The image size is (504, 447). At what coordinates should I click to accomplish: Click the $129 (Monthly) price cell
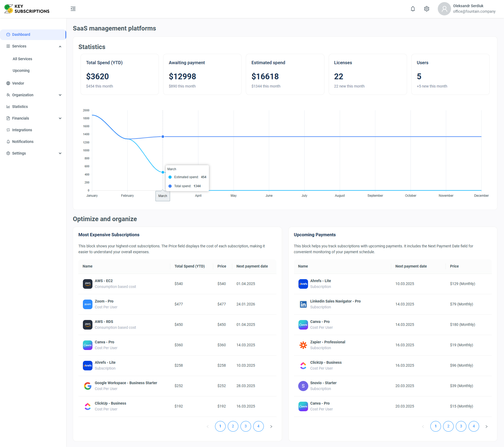[462, 284]
